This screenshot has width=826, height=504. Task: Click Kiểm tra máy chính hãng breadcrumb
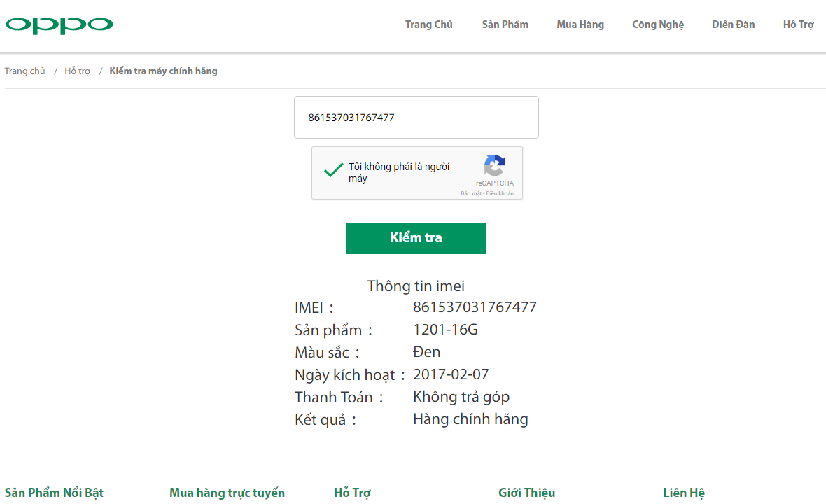163,71
